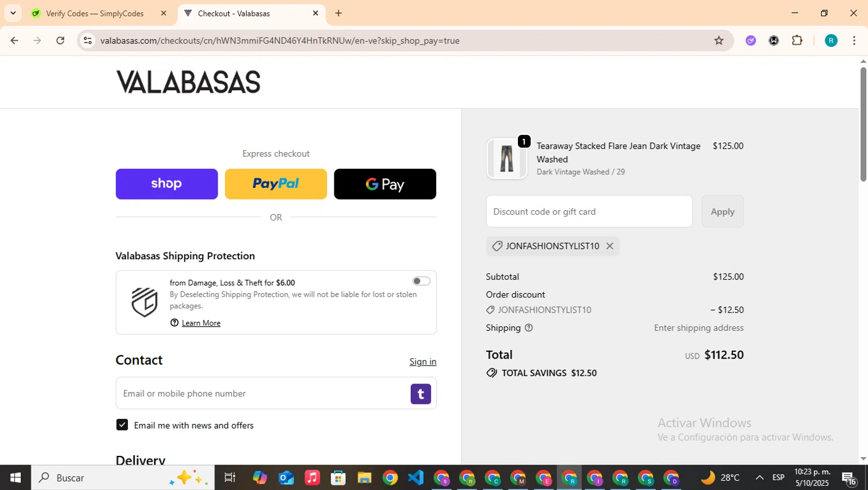Click the shipping help question-mark icon

[529, 328]
